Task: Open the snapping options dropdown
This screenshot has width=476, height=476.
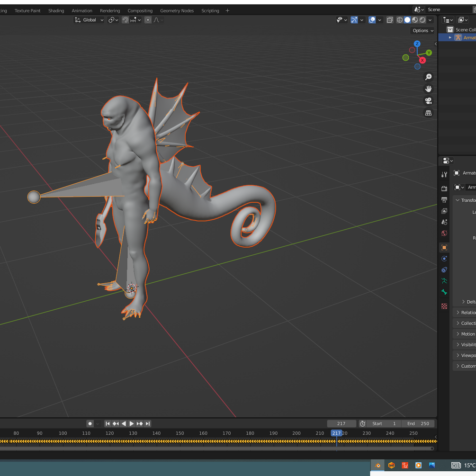Action: click(x=136, y=20)
